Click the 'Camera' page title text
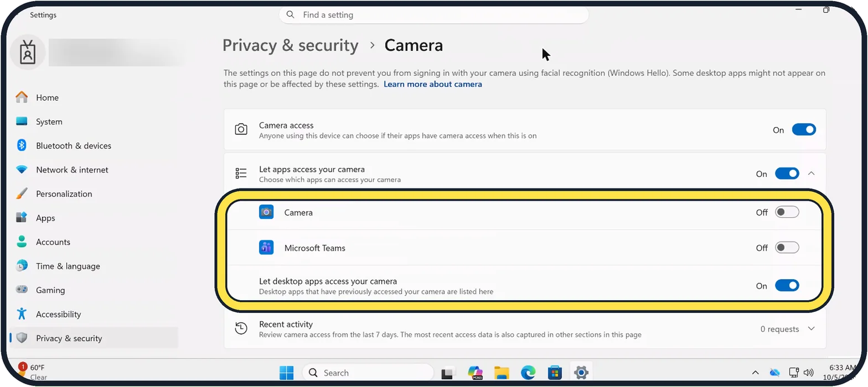This screenshot has height=387, width=868. (414, 45)
